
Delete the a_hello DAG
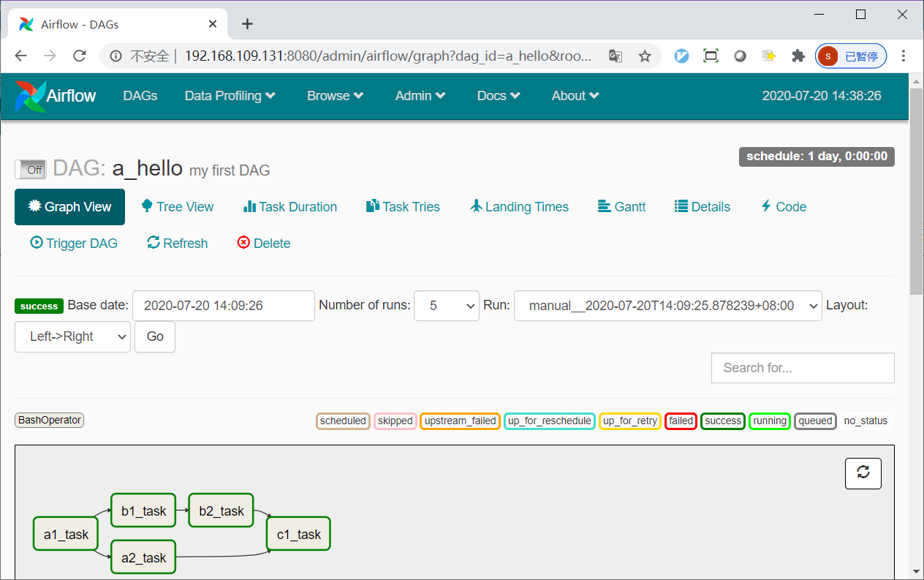(x=263, y=243)
